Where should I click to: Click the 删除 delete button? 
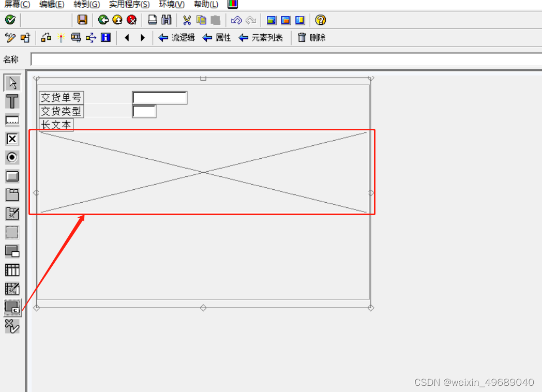click(x=312, y=37)
